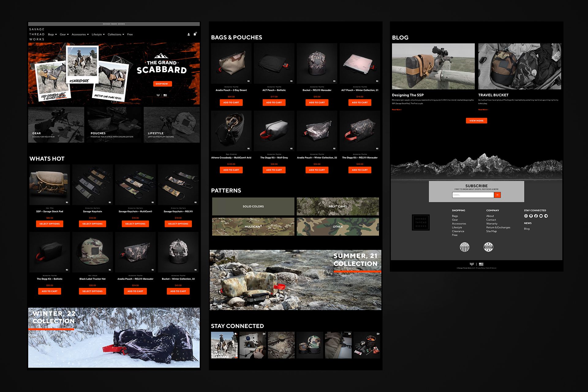The width and height of the screenshot is (588, 392).
Task: Open the Clearance link under Shopping
Action: (x=458, y=231)
